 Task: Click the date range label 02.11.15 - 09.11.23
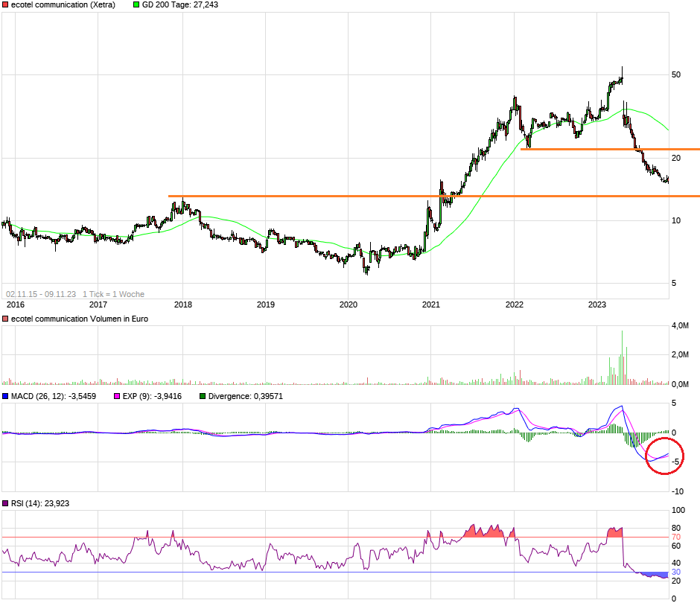[41, 294]
